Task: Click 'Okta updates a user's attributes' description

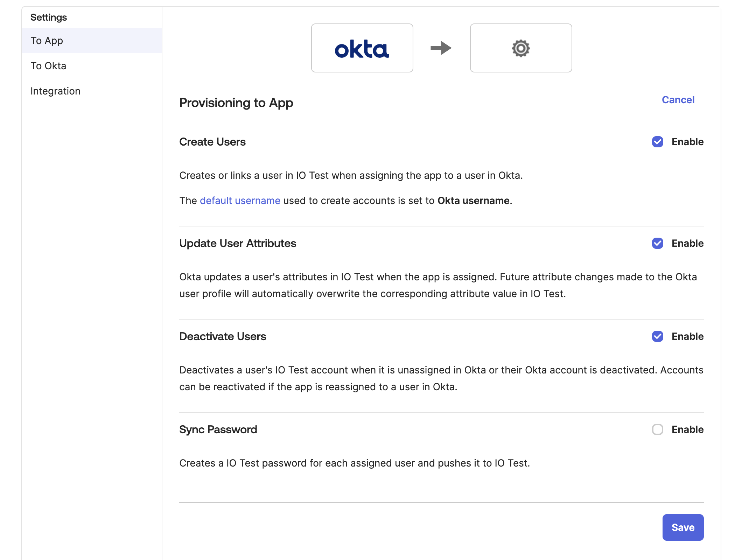Action: click(438, 285)
